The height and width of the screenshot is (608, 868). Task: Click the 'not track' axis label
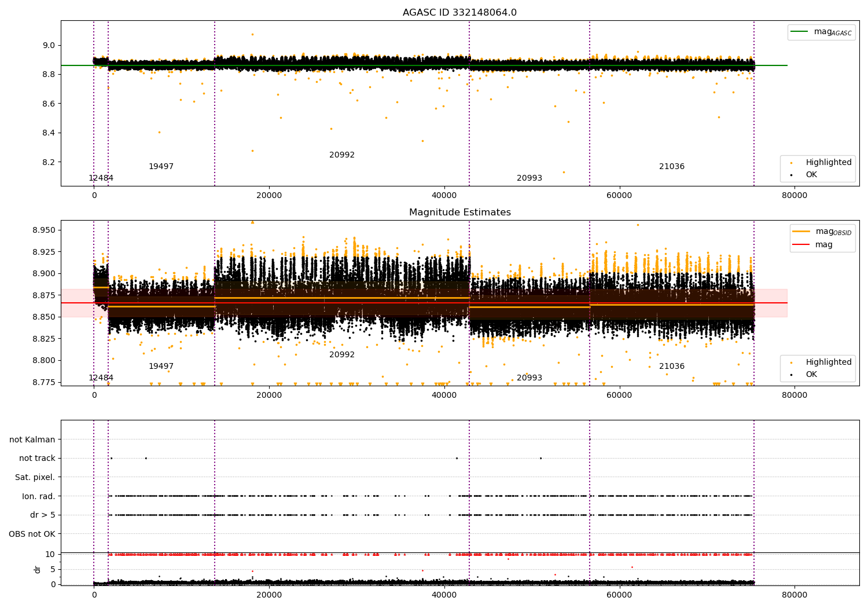tap(37, 458)
